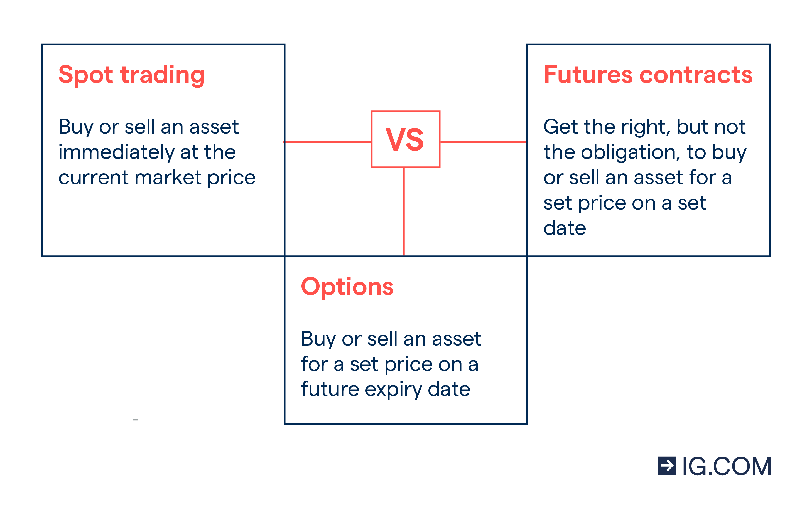Click the arrow icon beside IG.COM
The width and height of the screenshot is (812, 517).
(x=667, y=466)
